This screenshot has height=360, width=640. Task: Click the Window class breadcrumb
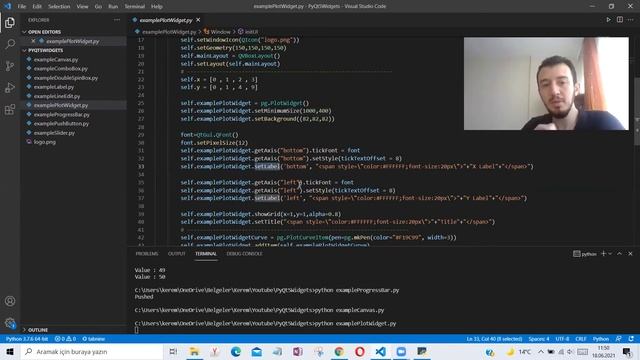[217, 31]
